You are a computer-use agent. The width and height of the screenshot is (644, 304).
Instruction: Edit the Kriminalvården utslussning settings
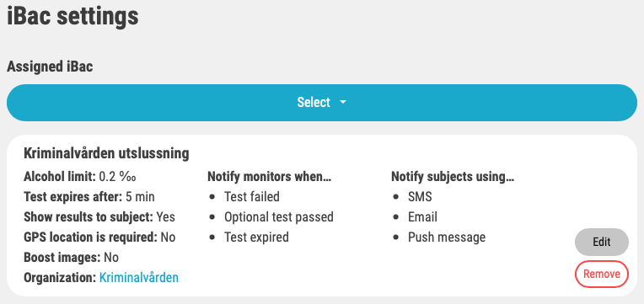[x=601, y=242]
